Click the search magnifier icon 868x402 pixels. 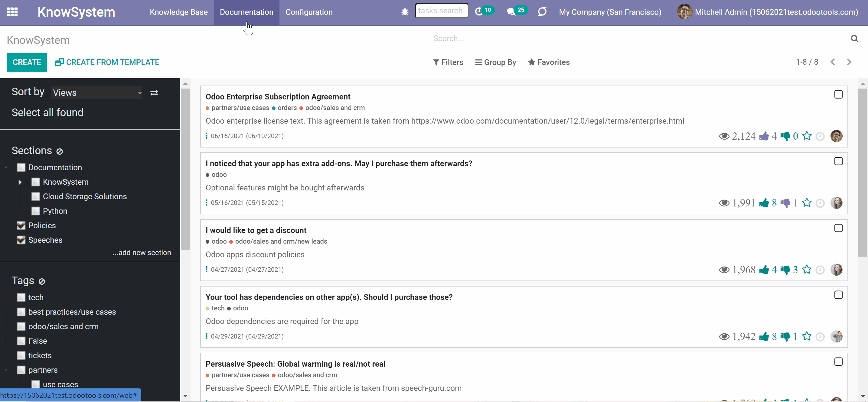[x=854, y=38]
